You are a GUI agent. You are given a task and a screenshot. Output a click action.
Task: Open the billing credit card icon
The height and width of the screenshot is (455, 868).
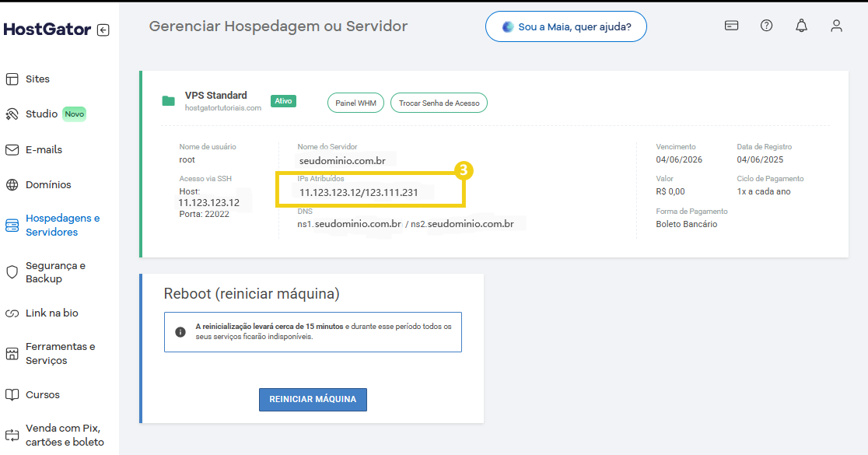pyautogui.click(x=731, y=26)
